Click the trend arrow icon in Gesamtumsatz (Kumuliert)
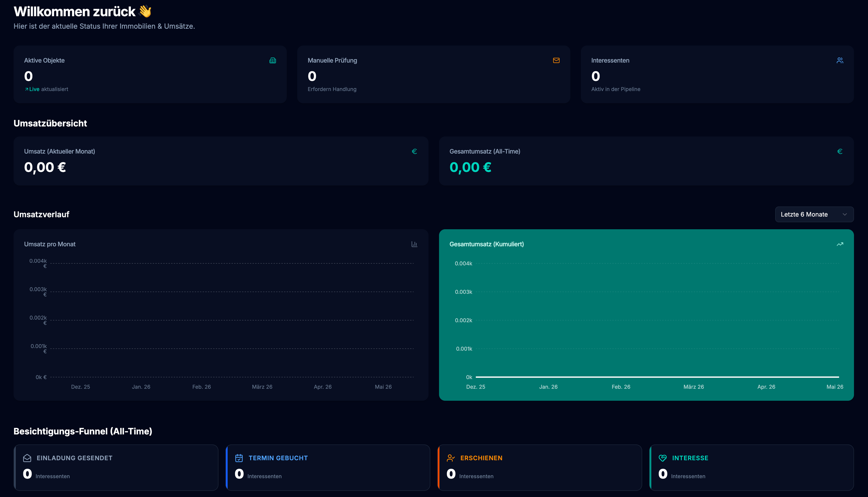Screen dimensions: 868x497 click(x=840, y=244)
